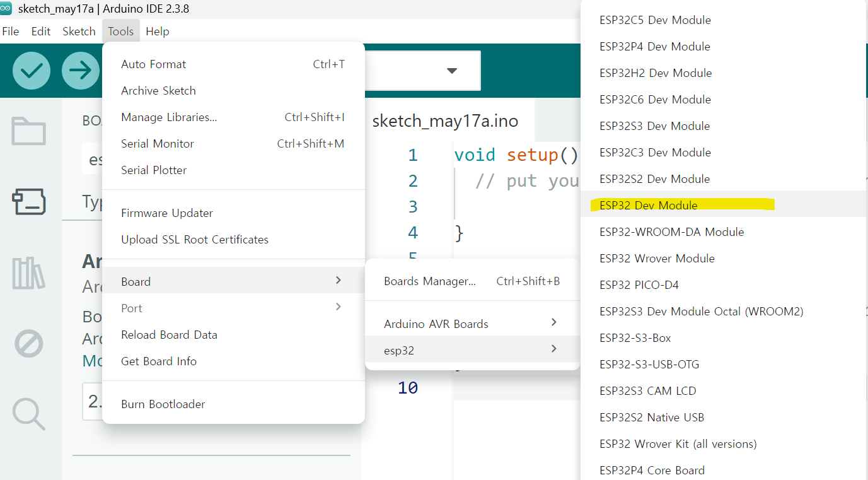868x480 pixels.
Task: Open the File menu
Action: coord(11,31)
